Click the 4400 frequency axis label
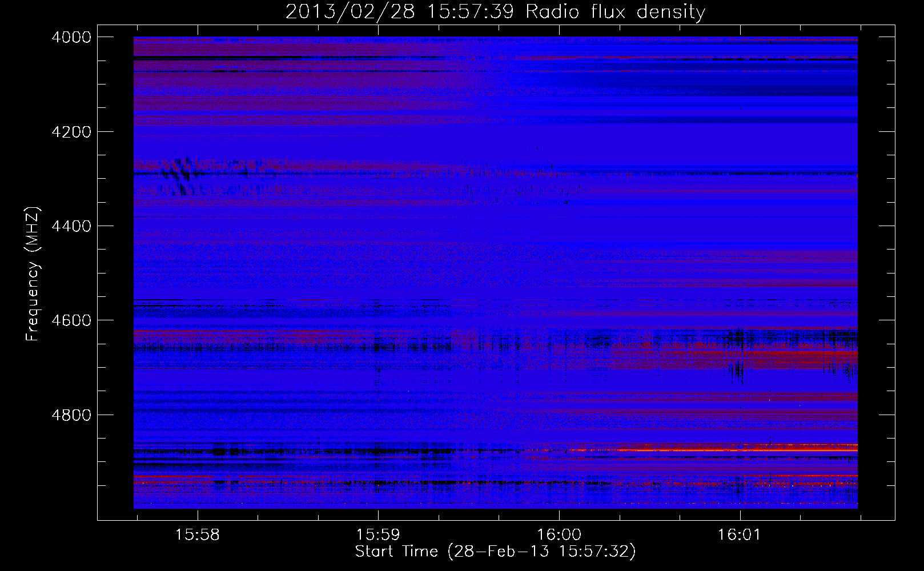The image size is (924, 571). point(71,226)
